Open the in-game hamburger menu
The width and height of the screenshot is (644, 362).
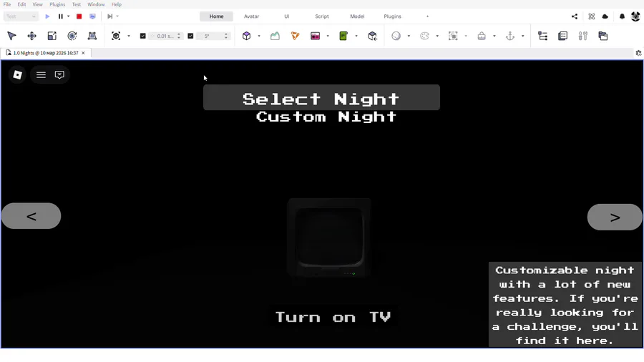[x=41, y=74]
